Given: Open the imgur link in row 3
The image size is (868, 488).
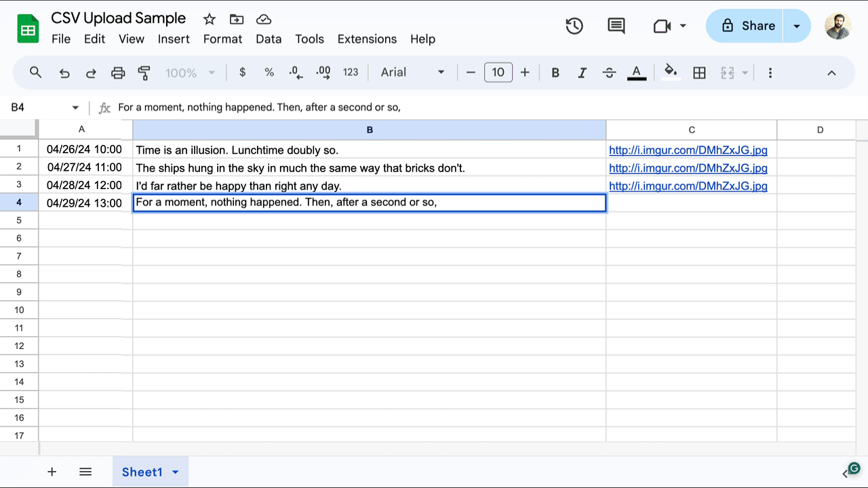Looking at the screenshot, I should coord(688,186).
